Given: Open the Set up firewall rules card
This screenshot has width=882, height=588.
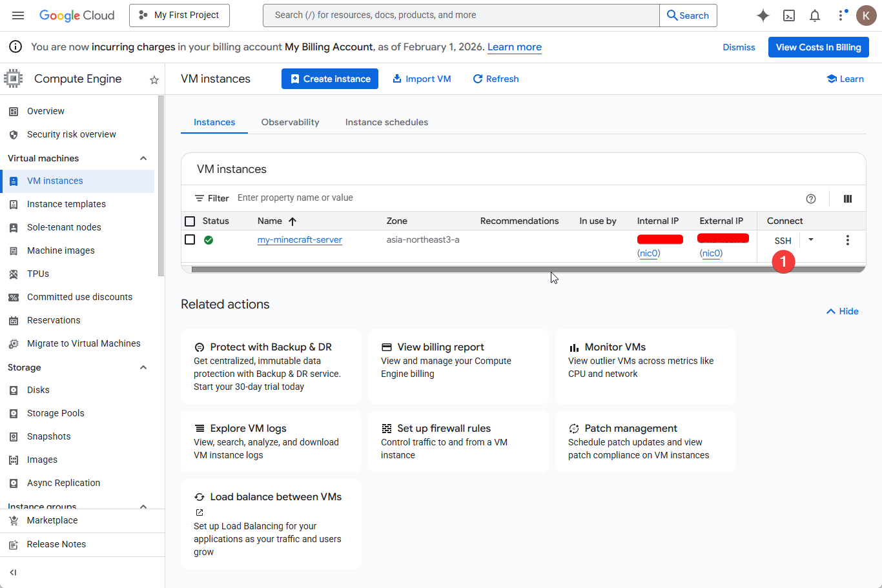Looking at the screenshot, I should click(x=458, y=441).
